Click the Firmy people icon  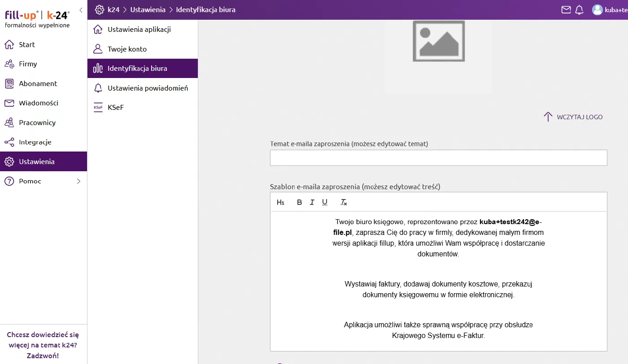pos(9,64)
